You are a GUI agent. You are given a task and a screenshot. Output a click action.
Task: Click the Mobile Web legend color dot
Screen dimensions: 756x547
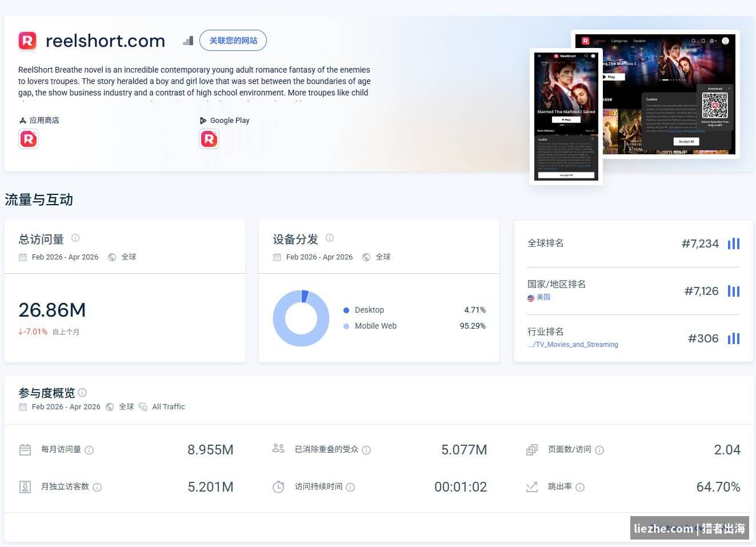coord(346,326)
